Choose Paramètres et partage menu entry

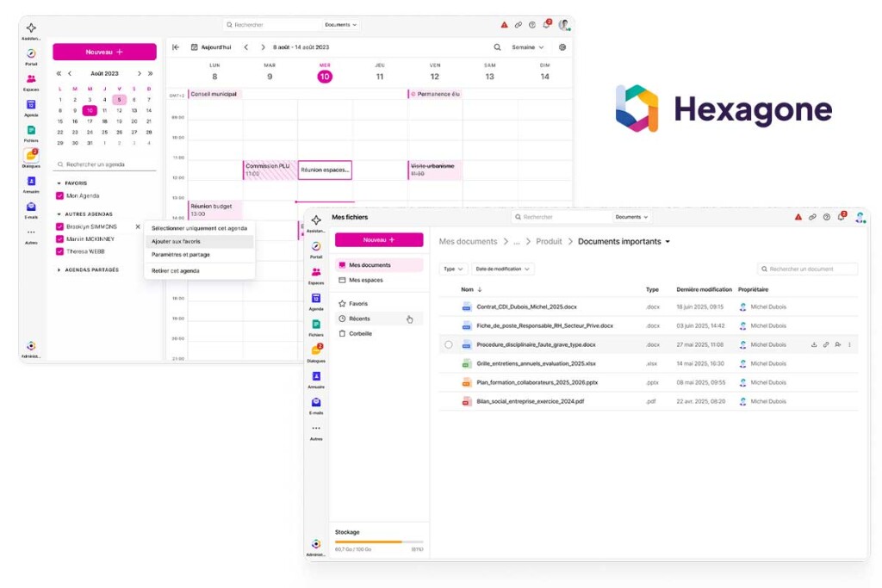coord(199,255)
